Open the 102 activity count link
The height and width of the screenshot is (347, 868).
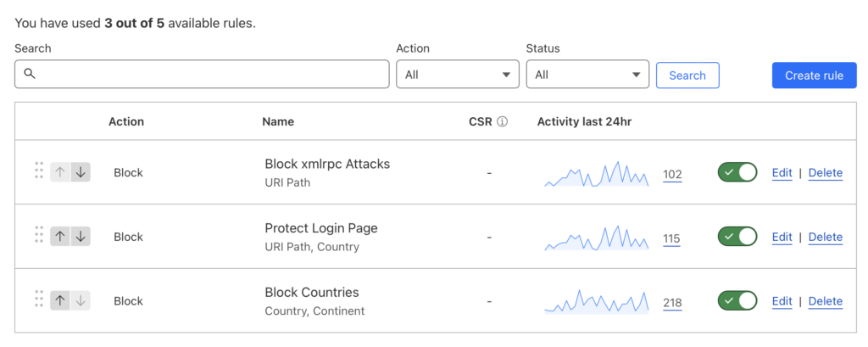[672, 175]
